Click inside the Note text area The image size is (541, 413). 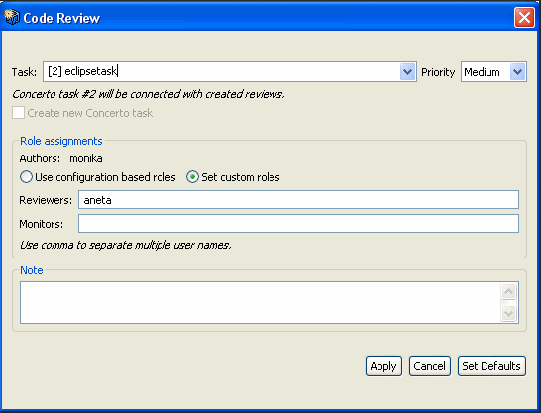260,303
